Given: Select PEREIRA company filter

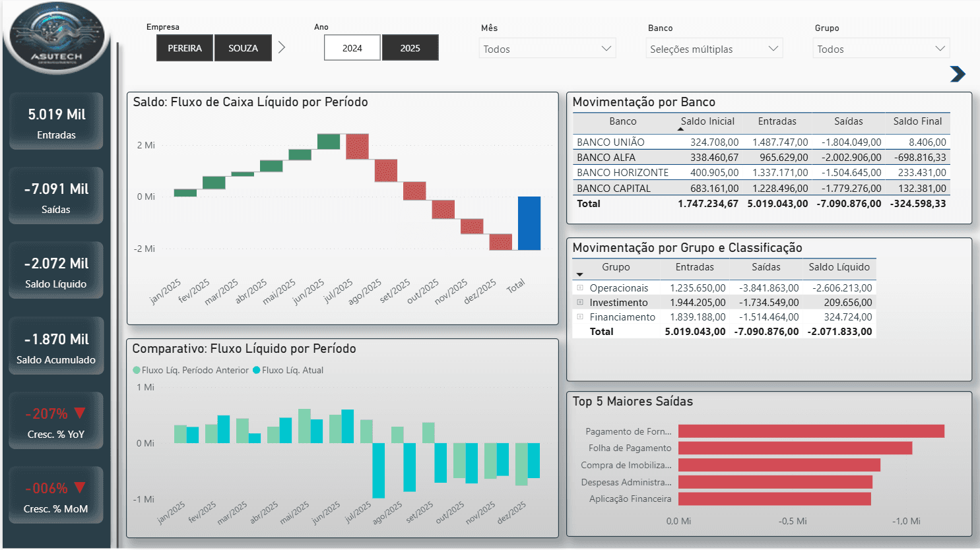Looking at the screenshot, I should click(185, 48).
